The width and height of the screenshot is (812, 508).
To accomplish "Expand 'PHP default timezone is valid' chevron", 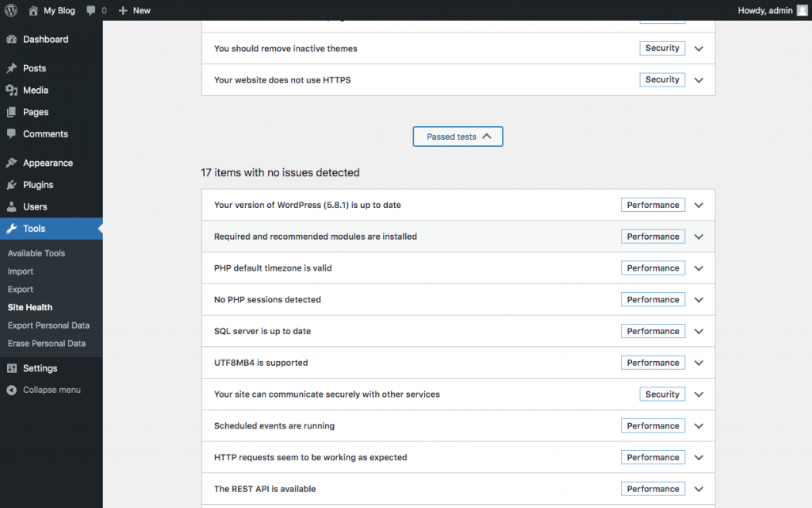I will click(x=699, y=268).
